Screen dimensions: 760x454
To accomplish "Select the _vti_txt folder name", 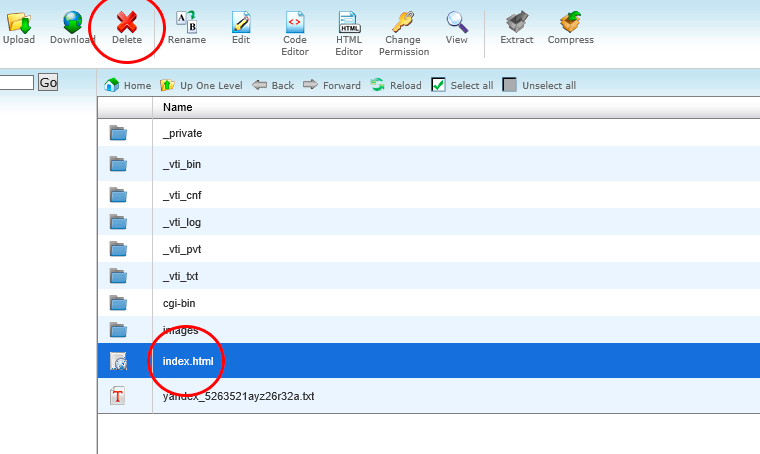I will coord(180,276).
